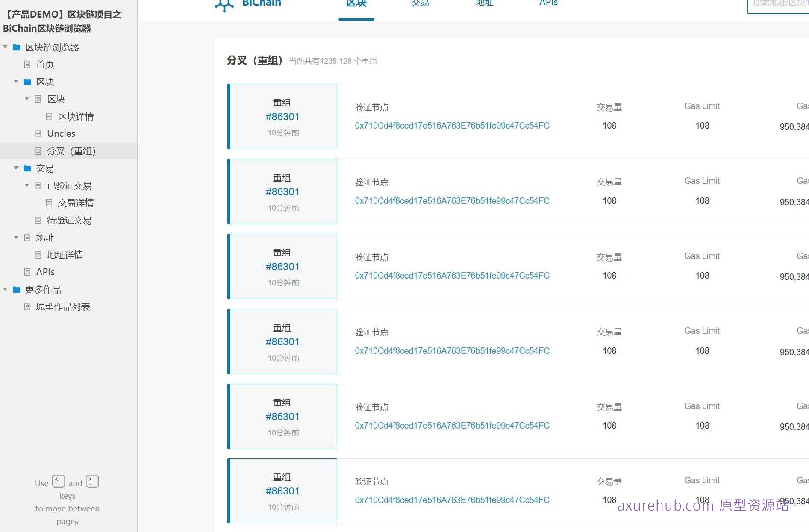Click the 区块链浏览器 blue folder icon
809x532 pixels.
[x=16, y=47]
